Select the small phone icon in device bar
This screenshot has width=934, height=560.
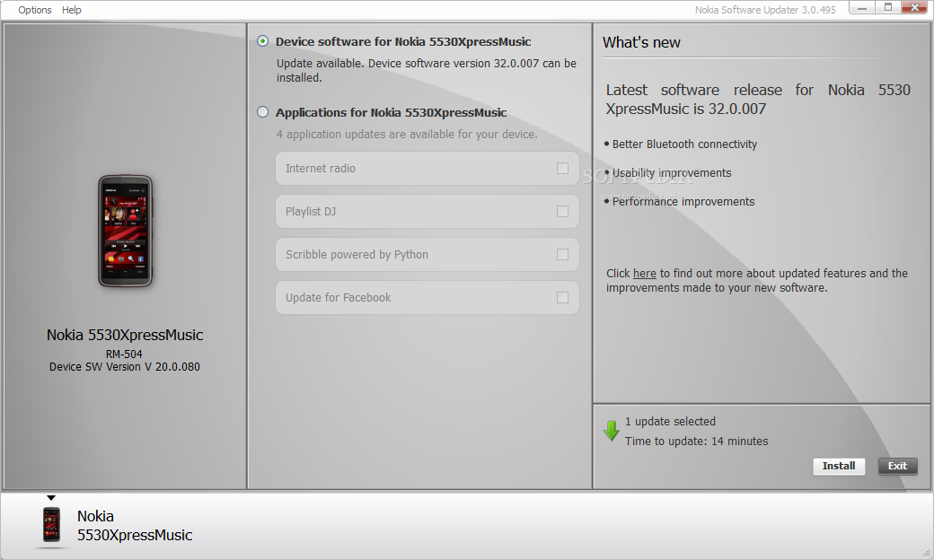click(x=52, y=525)
